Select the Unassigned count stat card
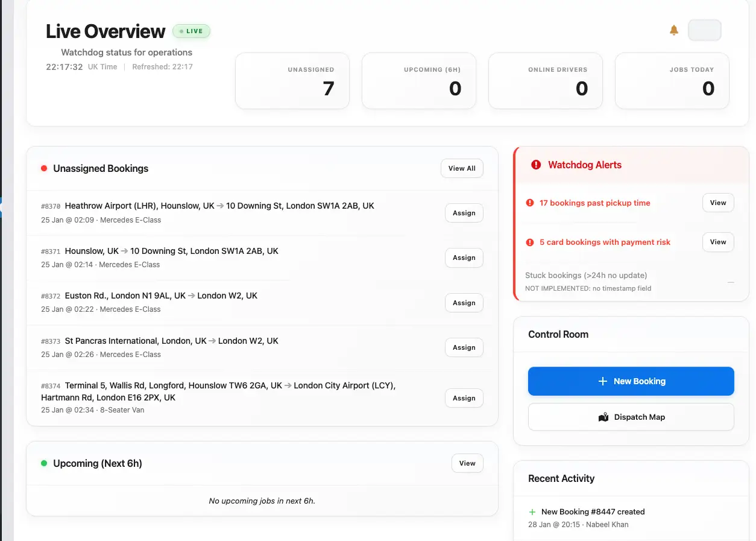Image resolution: width=756 pixels, height=541 pixels. click(x=292, y=81)
